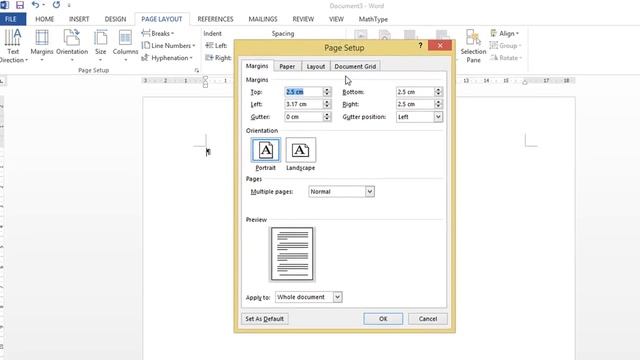Click the Set As Default button
Viewport: 640px width, 360px height.
coord(264,319)
